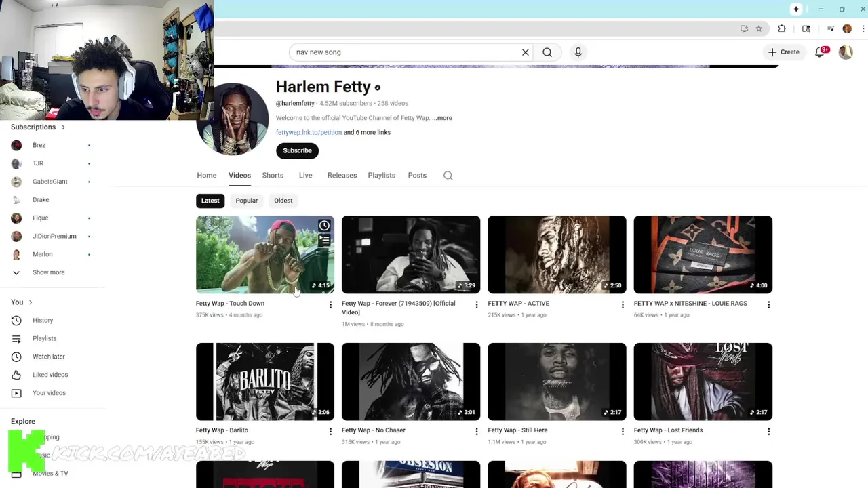
Task: Select the Oldest sort chip
Action: [283, 201]
